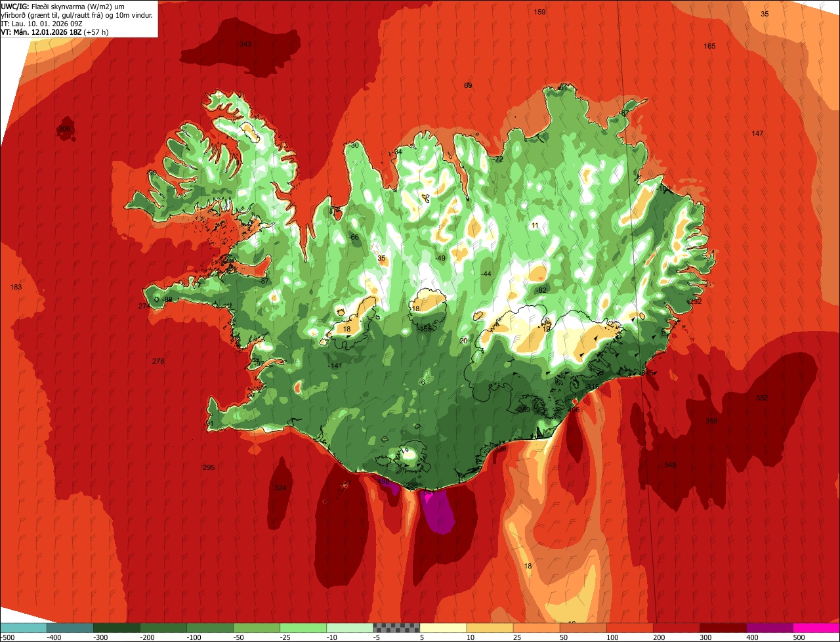Image resolution: width=840 pixels, height=642 pixels.
Task: Click the map value "-141"
Action: click(335, 366)
